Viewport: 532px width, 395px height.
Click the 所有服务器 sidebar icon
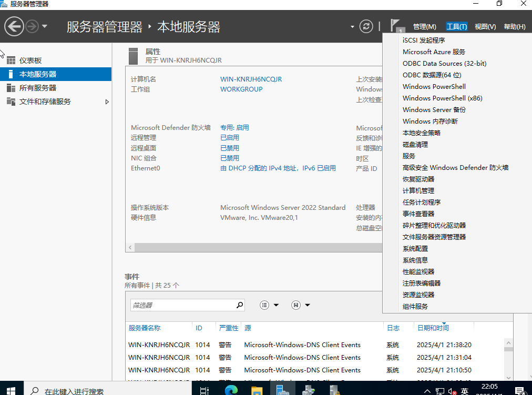click(x=11, y=88)
